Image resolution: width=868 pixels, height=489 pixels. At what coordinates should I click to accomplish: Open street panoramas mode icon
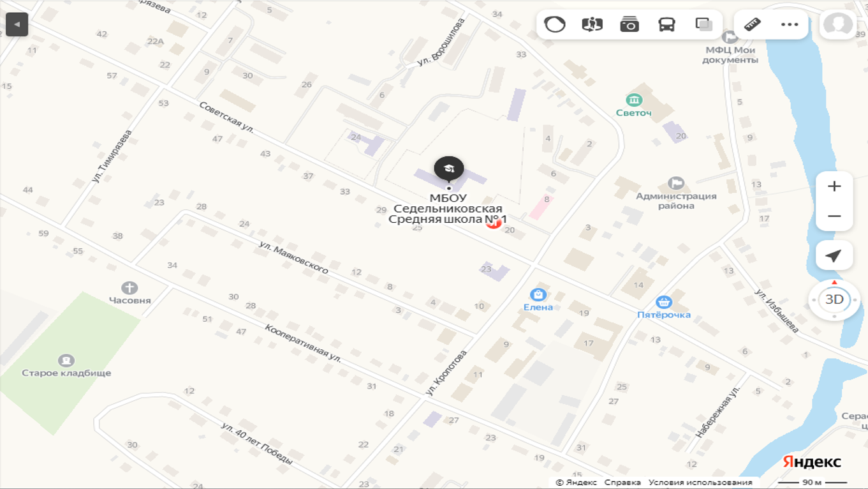pyautogui.click(x=592, y=24)
